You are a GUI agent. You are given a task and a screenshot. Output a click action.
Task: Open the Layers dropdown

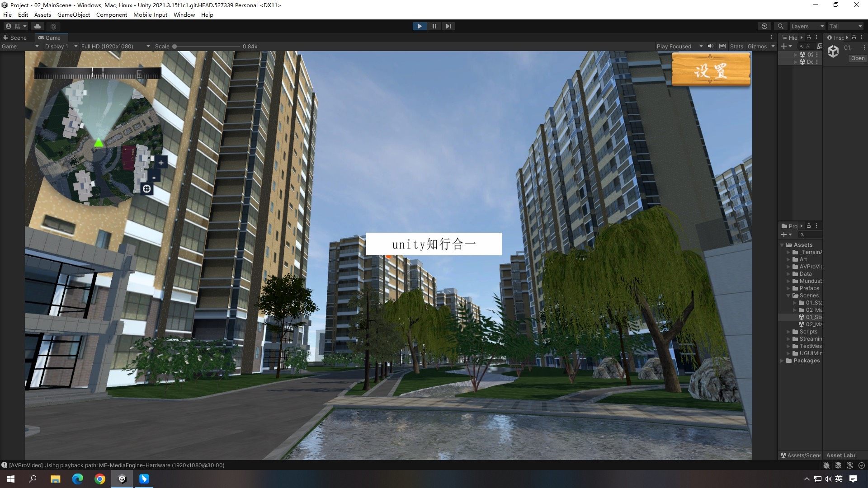pyautogui.click(x=807, y=26)
